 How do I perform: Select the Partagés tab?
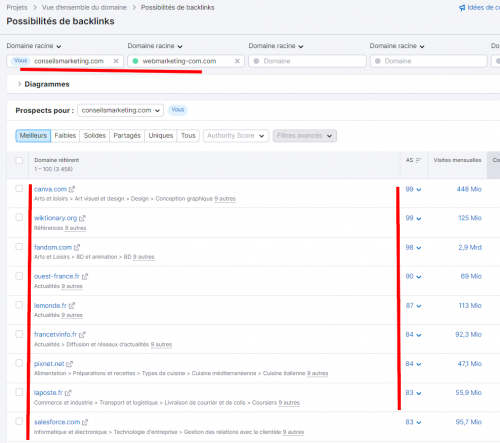click(127, 136)
